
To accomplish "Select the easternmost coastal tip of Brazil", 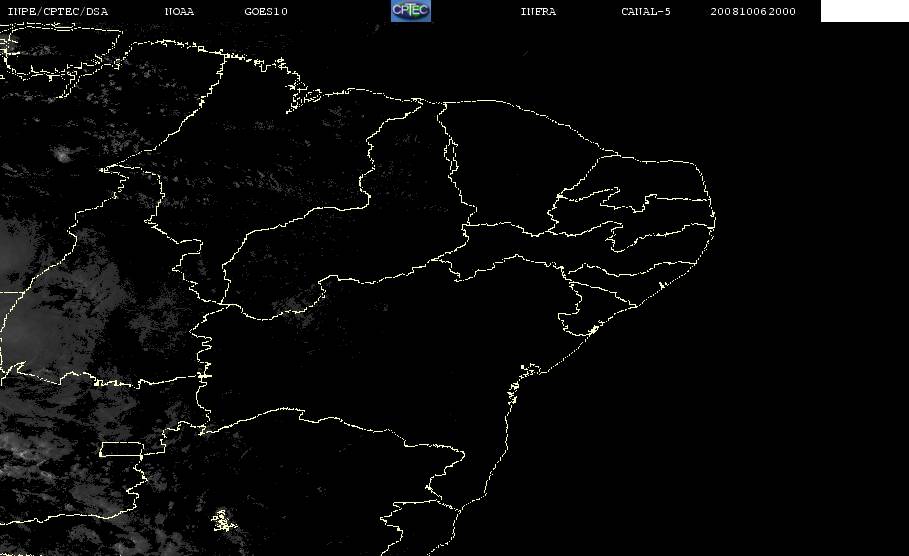I will tap(714, 220).
